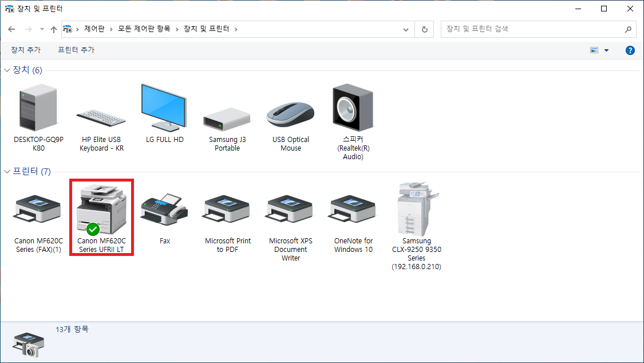Click the 13개 항목 details pane text
The height and width of the screenshot is (363, 644).
tap(72, 329)
